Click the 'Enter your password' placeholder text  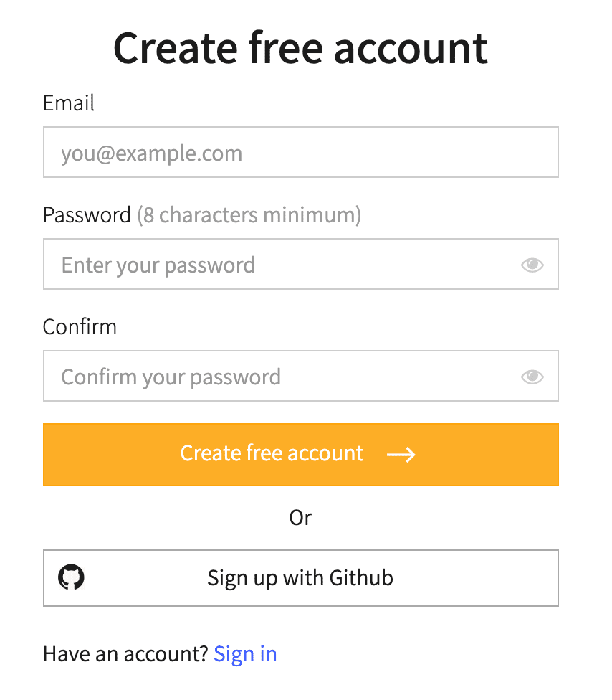coord(158,265)
